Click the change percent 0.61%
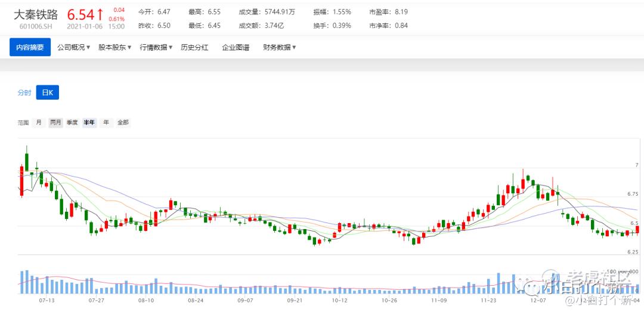This screenshot has height=315, width=644. [x=117, y=19]
